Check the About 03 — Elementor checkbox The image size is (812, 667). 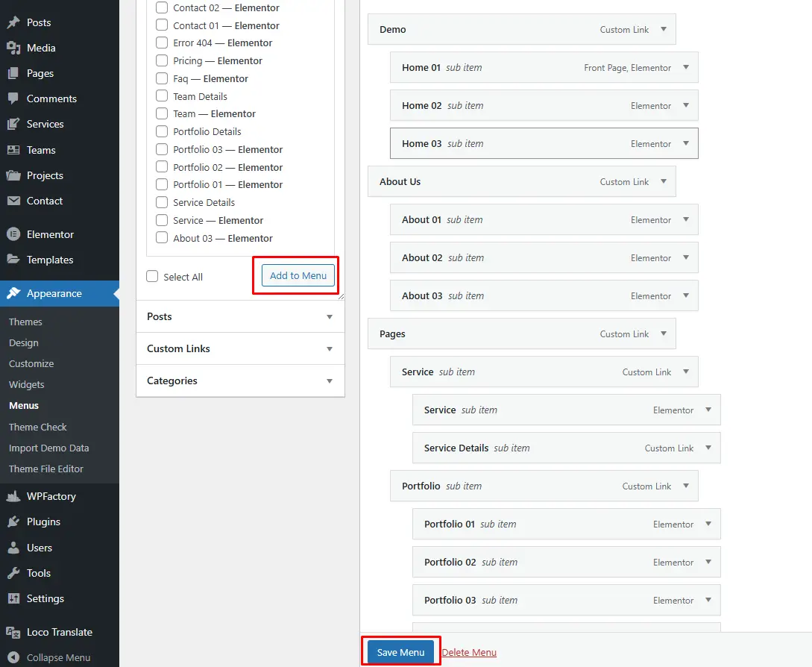[162, 238]
